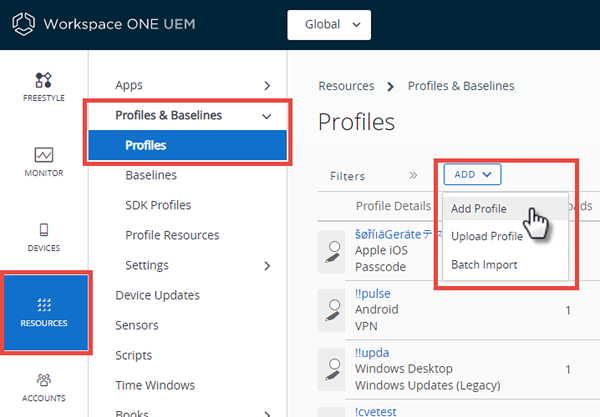Open the !!pulse profile link
Viewport: 600px width, 417px height.
coord(373,293)
